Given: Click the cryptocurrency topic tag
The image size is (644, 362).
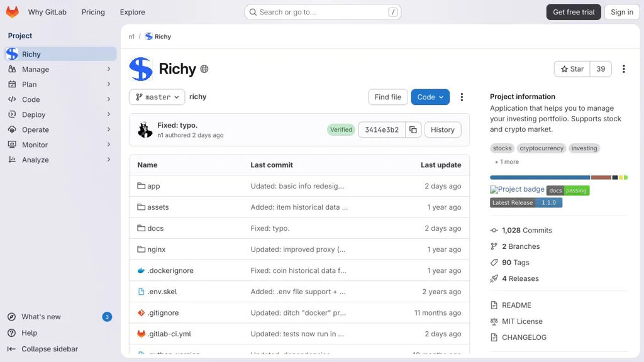Looking at the screenshot, I should click(x=541, y=148).
